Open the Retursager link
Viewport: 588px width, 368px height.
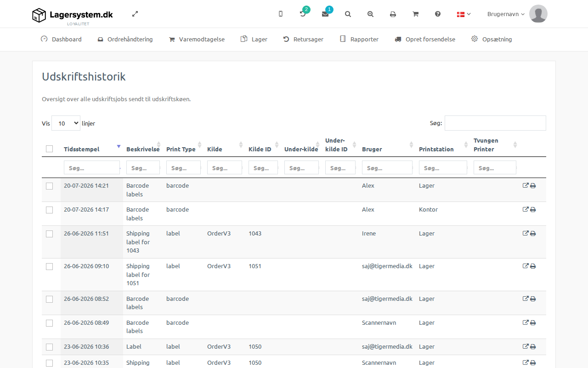(x=303, y=40)
